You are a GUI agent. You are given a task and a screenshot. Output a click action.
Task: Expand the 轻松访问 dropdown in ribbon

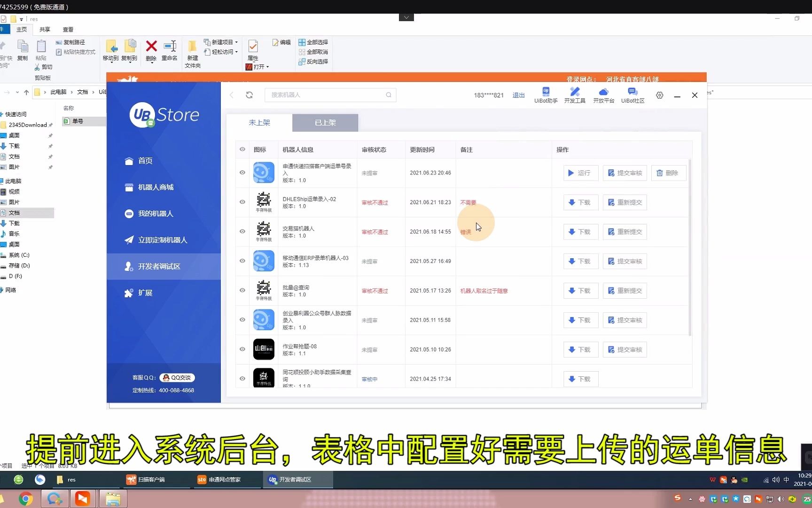(x=236, y=52)
